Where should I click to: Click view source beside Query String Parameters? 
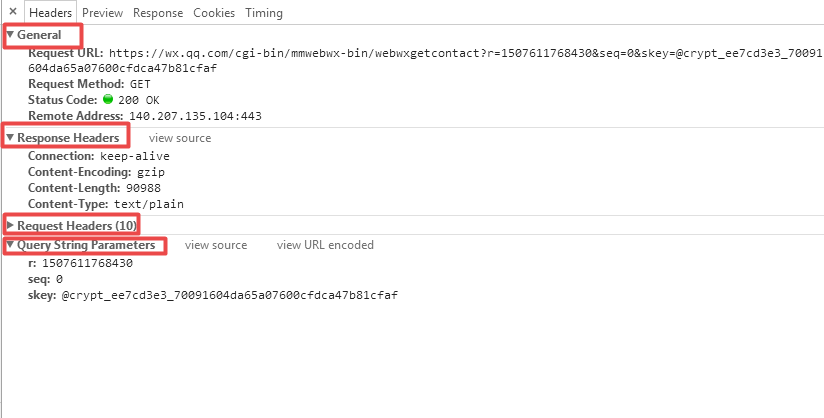(x=216, y=245)
